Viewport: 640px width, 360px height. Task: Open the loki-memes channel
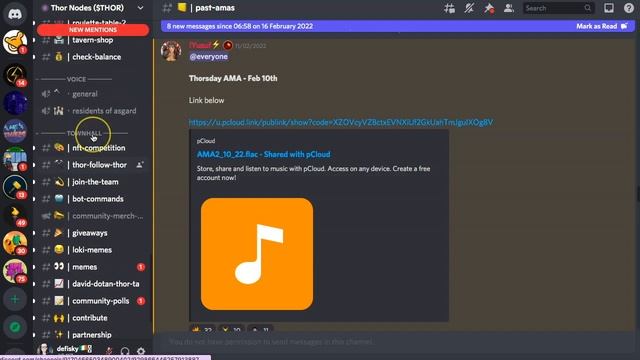tap(92, 250)
